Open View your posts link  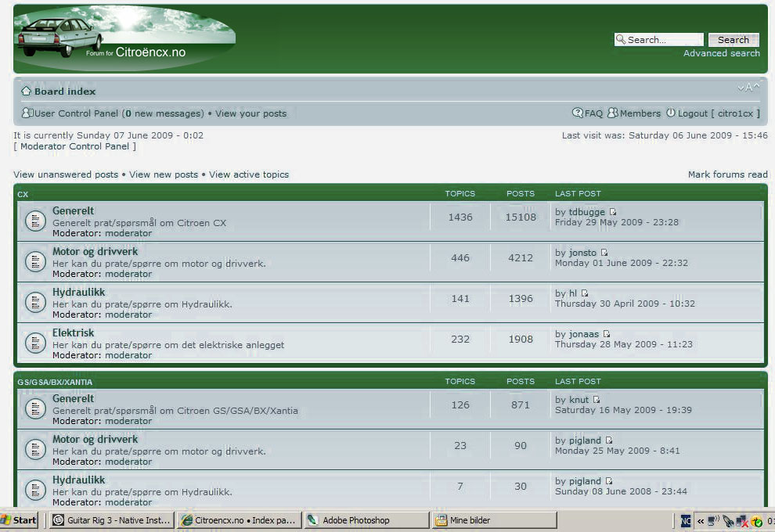click(x=251, y=113)
